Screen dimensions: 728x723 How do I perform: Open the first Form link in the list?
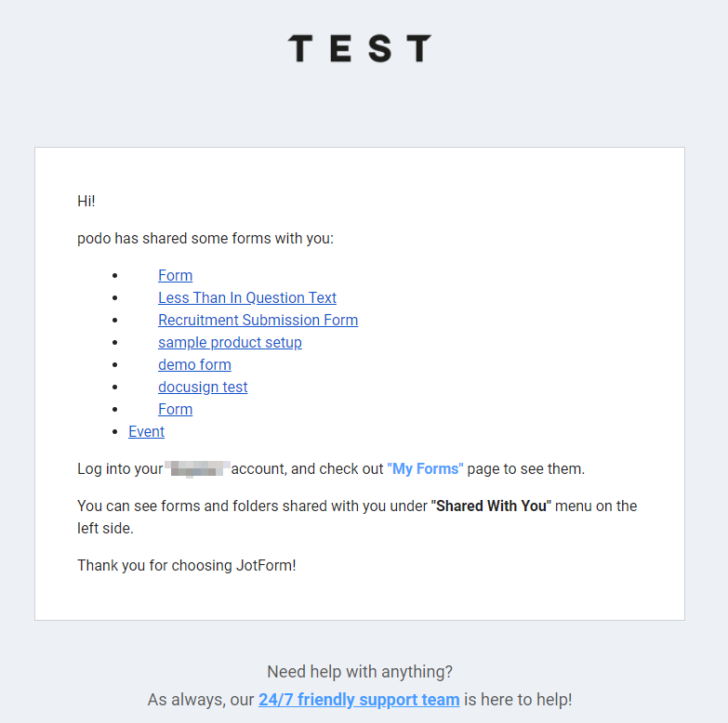coord(175,275)
